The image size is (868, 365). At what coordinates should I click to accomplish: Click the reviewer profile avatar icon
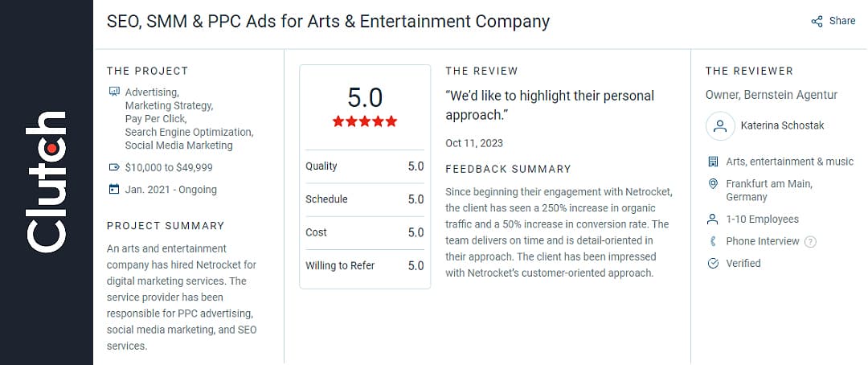(720, 125)
